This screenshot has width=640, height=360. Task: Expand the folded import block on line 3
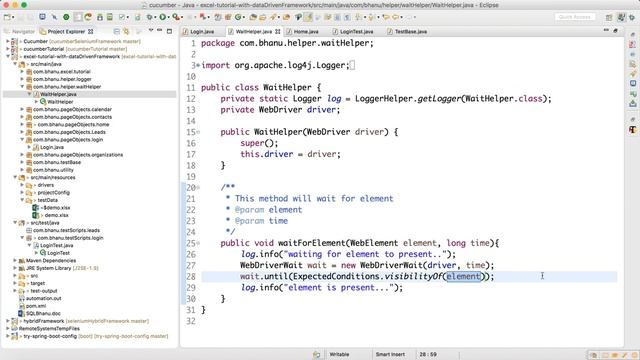coord(198,65)
